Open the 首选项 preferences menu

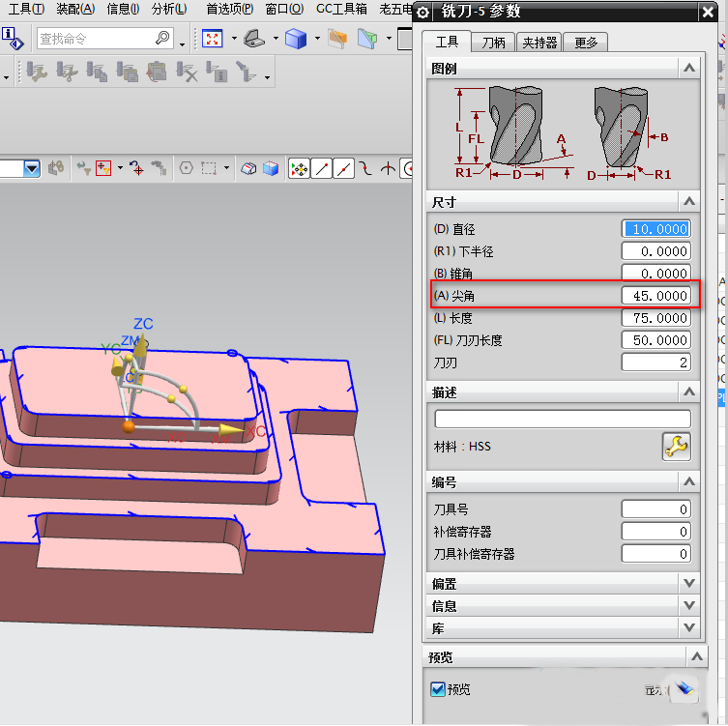pyautogui.click(x=229, y=9)
